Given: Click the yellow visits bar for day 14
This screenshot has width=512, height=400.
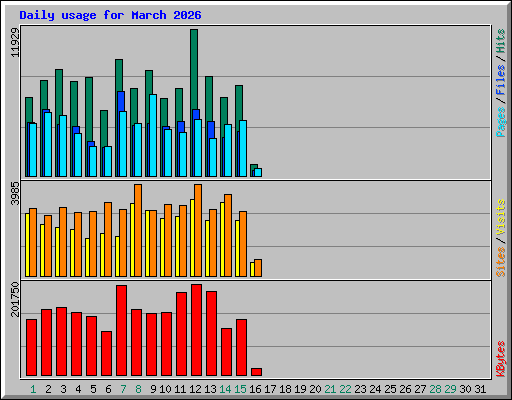Looking at the screenshot, I should point(222,239).
